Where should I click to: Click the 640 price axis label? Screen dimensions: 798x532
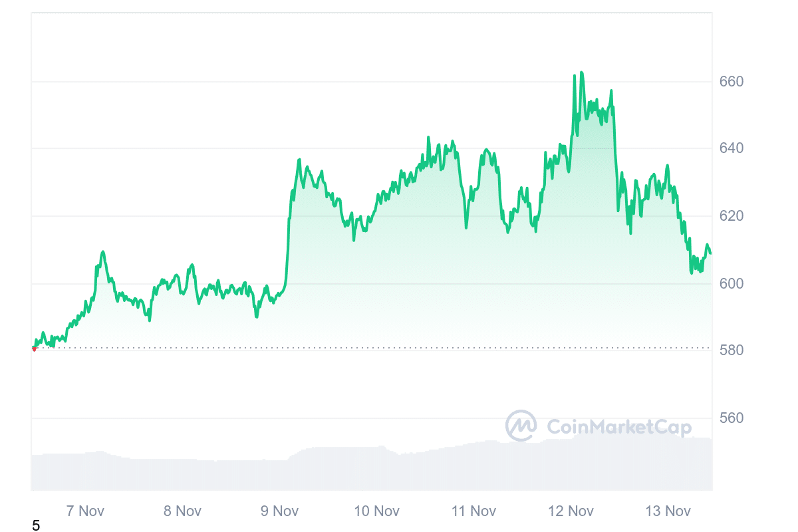pos(731,148)
